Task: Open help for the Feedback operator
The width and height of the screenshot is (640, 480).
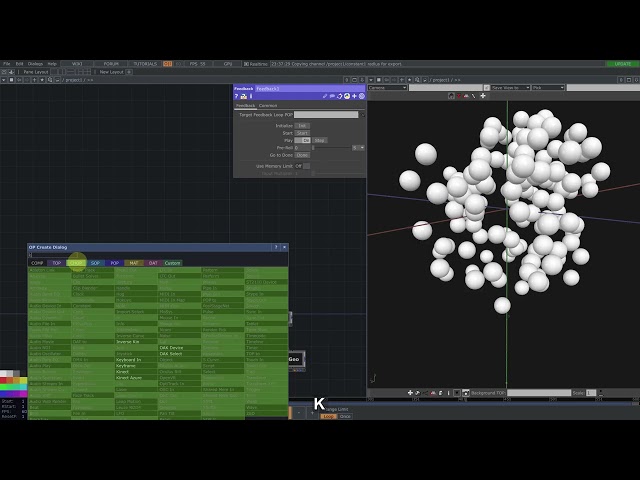Action: click(x=236, y=96)
